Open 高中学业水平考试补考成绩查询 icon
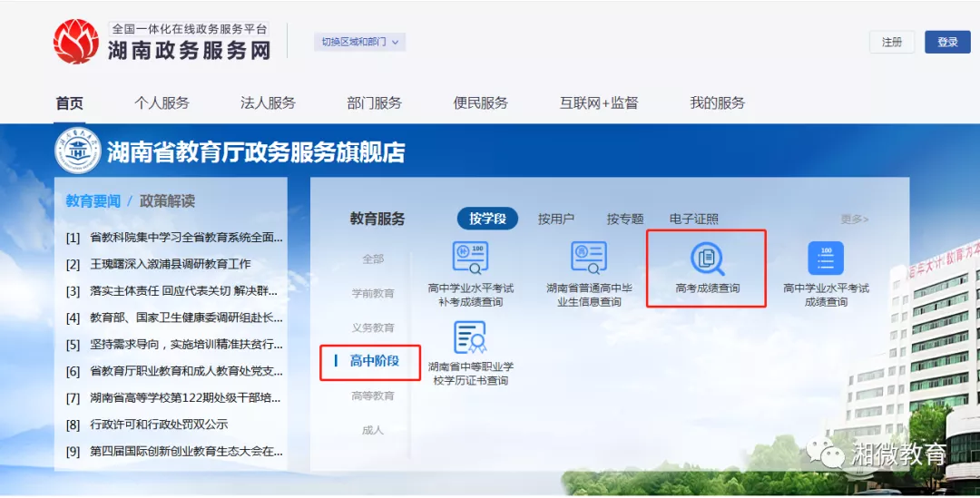The image size is (980, 498). [470, 258]
